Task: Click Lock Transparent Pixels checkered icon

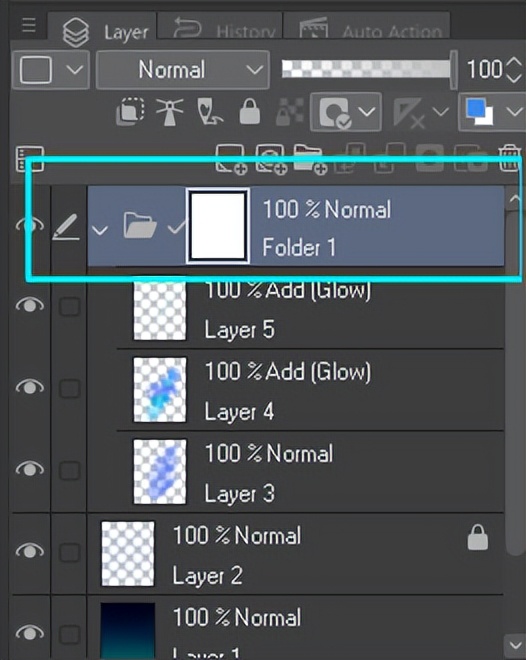Action: (289, 112)
